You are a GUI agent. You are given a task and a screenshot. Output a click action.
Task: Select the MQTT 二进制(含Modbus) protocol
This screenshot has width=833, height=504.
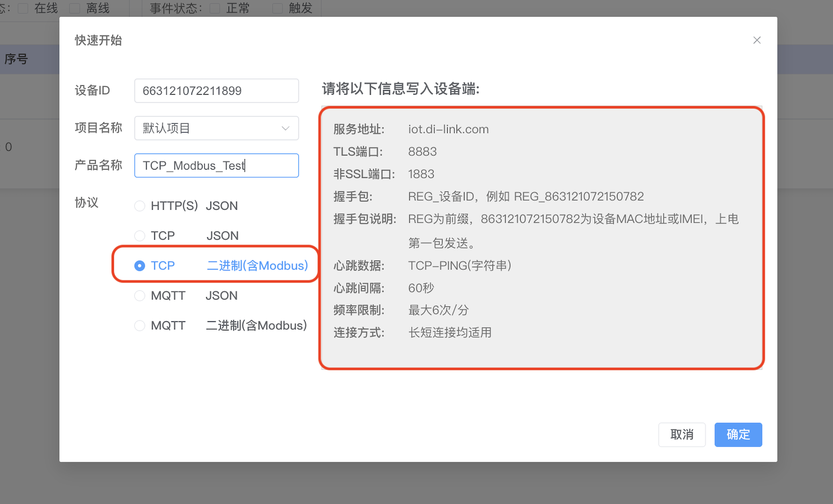click(x=140, y=325)
